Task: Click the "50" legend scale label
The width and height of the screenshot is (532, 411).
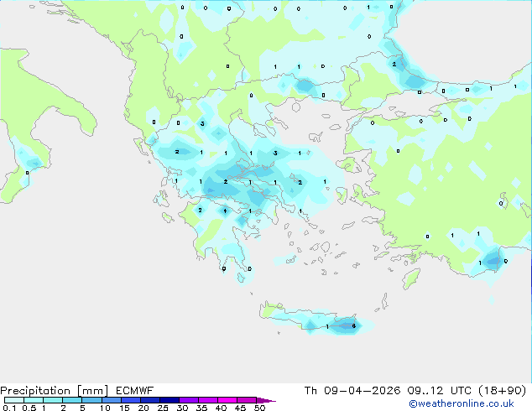Action: pos(259,408)
